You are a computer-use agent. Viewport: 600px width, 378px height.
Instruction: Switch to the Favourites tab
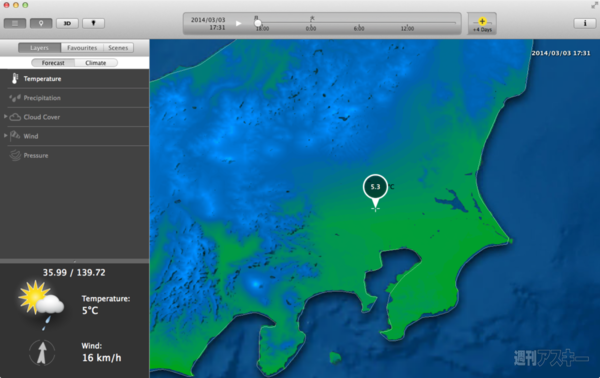pyautogui.click(x=82, y=48)
